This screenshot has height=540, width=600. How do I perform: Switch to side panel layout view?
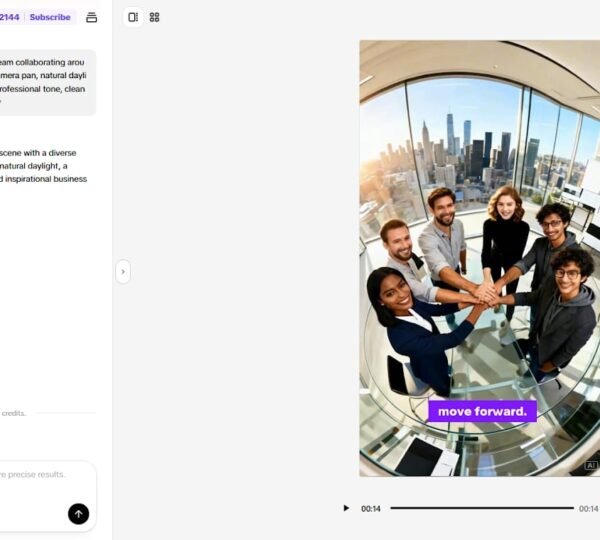click(x=133, y=17)
